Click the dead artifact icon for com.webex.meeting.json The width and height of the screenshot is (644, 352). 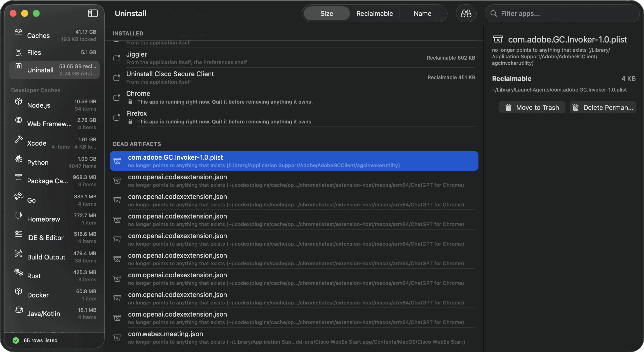click(x=117, y=337)
